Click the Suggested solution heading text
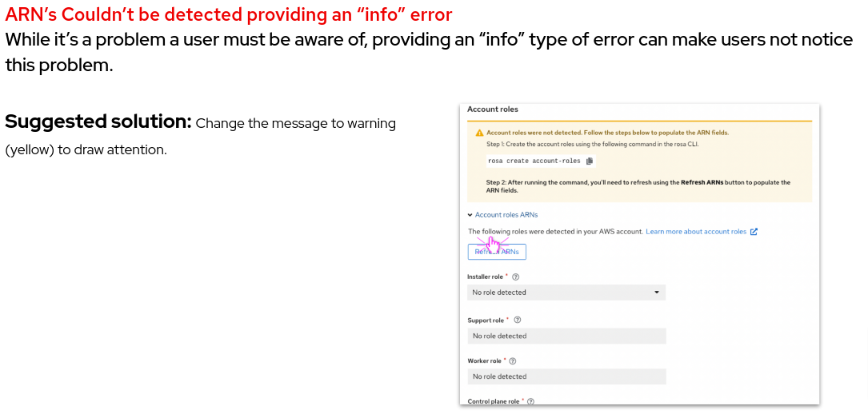Image resolution: width=868 pixels, height=414 pixels. pos(98,122)
